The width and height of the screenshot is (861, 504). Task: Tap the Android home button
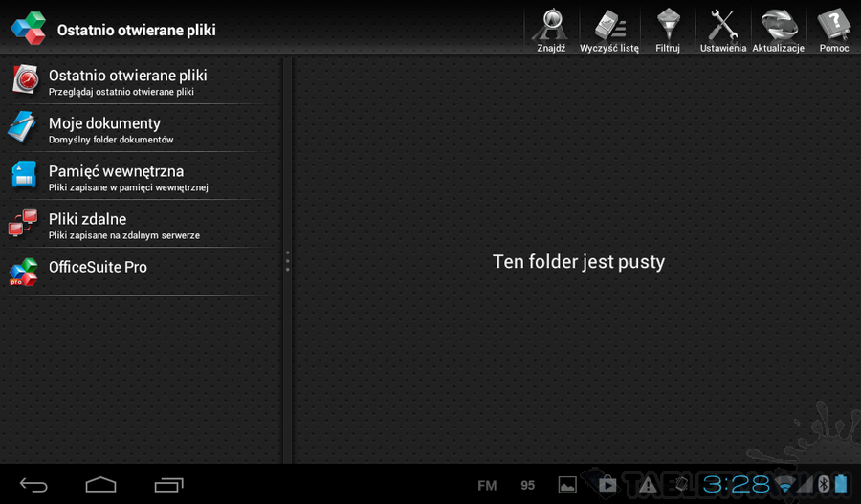pyautogui.click(x=101, y=485)
